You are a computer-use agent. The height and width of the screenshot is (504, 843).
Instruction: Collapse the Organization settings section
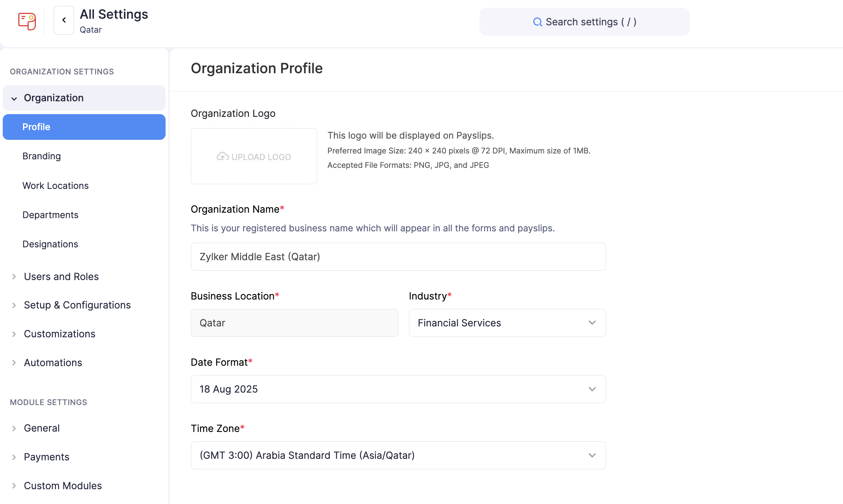[x=14, y=98]
